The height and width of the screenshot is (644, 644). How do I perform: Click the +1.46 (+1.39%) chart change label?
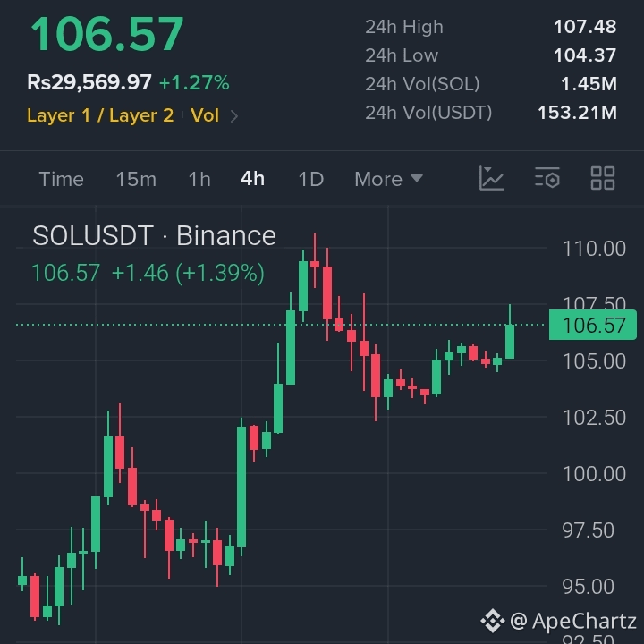(x=188, y=273)
